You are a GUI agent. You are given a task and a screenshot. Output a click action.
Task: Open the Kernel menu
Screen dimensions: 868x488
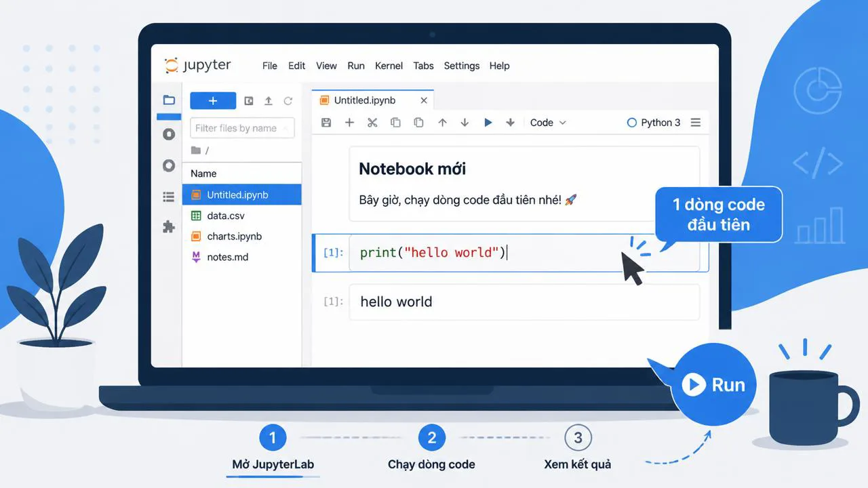click(389, 66)
